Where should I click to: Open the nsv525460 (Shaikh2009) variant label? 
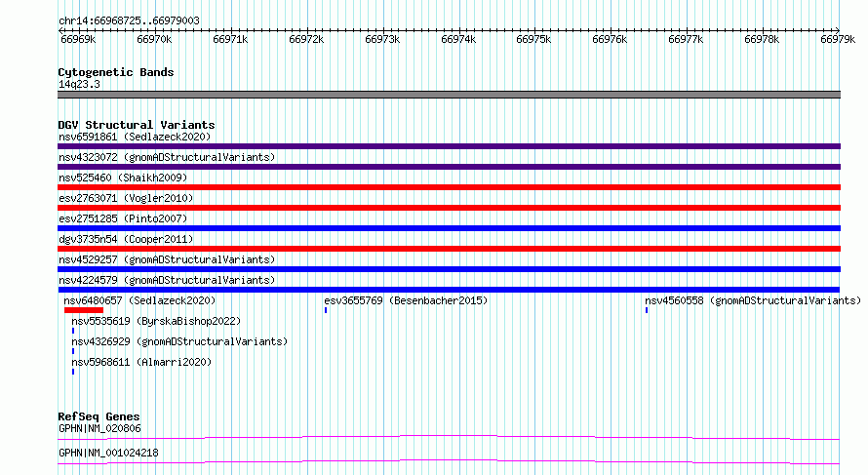[123, 178]
